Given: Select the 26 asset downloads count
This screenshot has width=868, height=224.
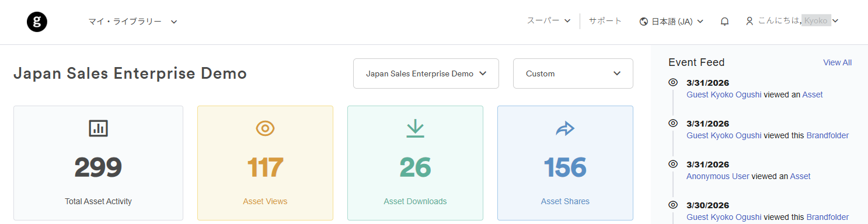Looking at the screenshot, I should [x=415, y=168].
